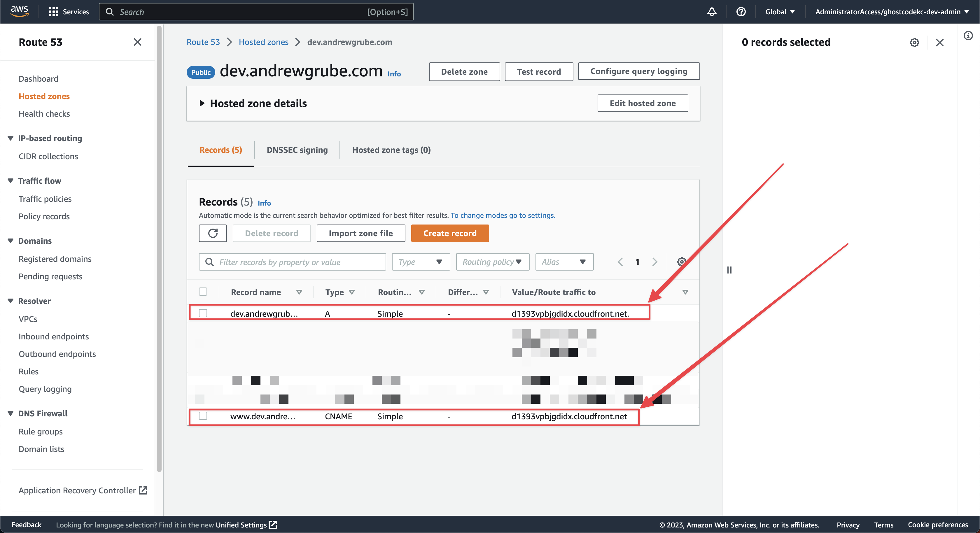Screen dimensions: 980x533
Task: Click the Route 53 breadcrumb link
Action: [203, 42]
